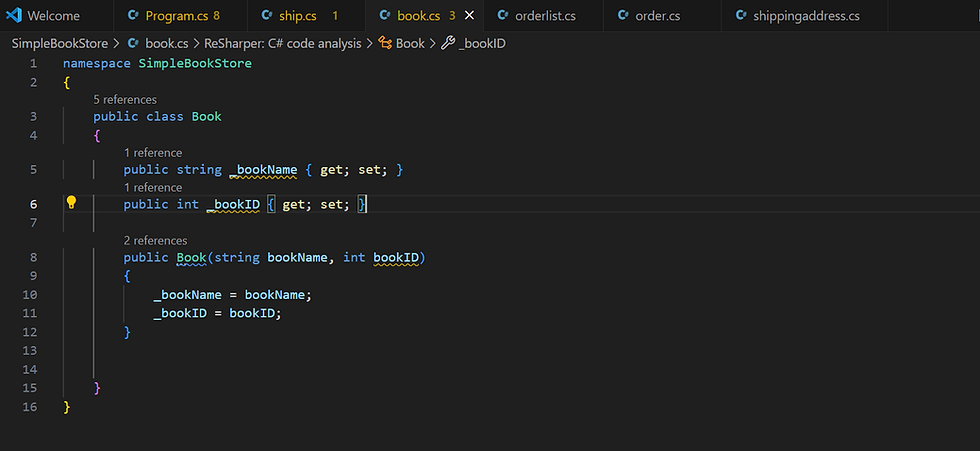Open the 1 reference lens above _bookID property

coord(153,187)
